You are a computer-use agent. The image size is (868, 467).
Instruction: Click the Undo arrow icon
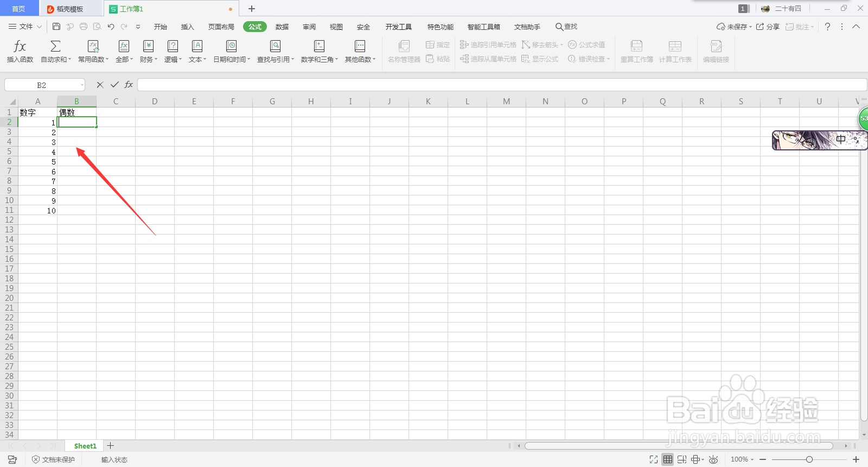111,26
